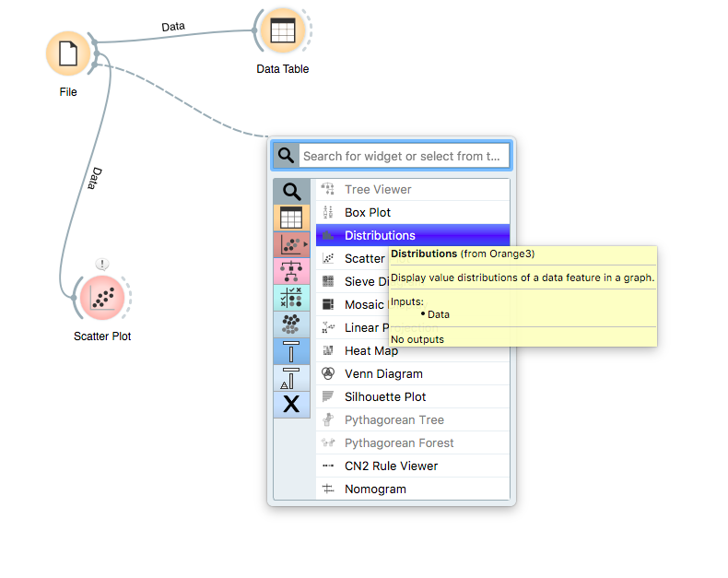Select the Evaluate category icon
This screenshot has height=578, width=728.
tap(291, 298)
